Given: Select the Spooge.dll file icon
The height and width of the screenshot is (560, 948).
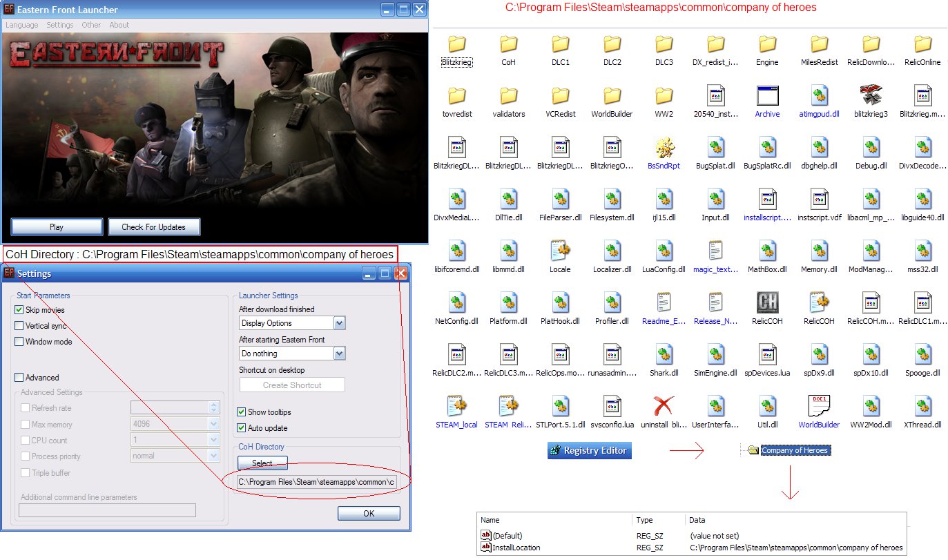Looking at the screenshot, I should (x=923, y=354).
